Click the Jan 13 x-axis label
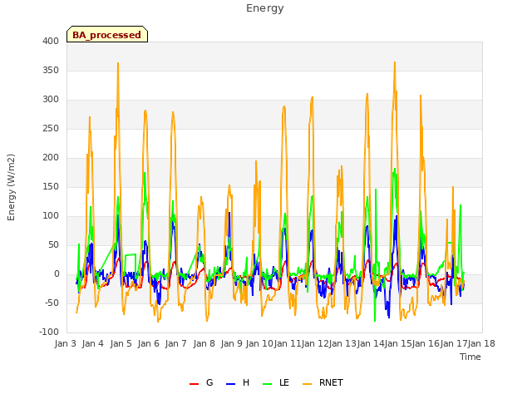The width and height of the screenshot is (532, 399). 342,343
